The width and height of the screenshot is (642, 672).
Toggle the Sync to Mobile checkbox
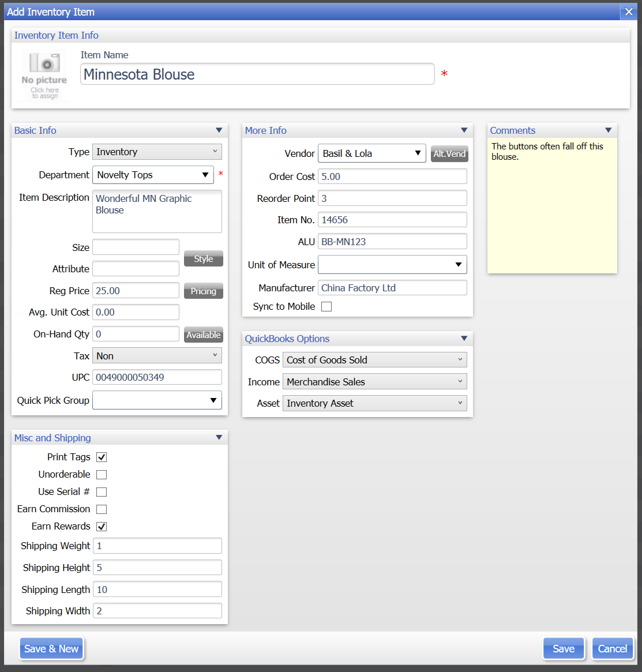click(326, 306)
